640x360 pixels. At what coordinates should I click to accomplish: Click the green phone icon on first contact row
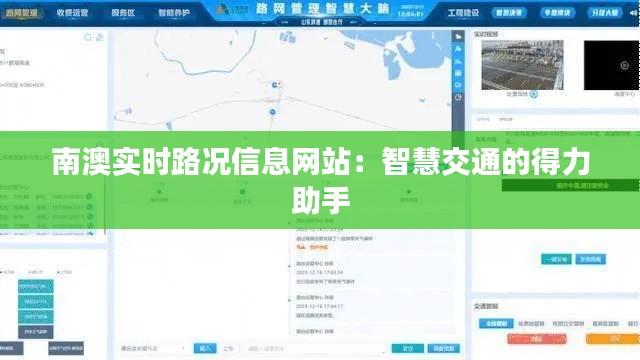(89, 197)
